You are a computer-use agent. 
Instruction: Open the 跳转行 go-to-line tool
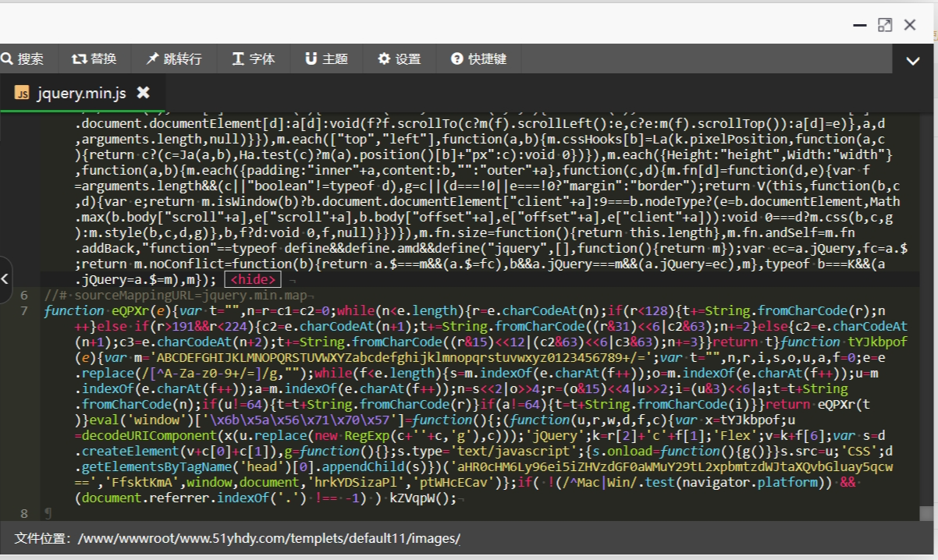(x=173, y=58)
